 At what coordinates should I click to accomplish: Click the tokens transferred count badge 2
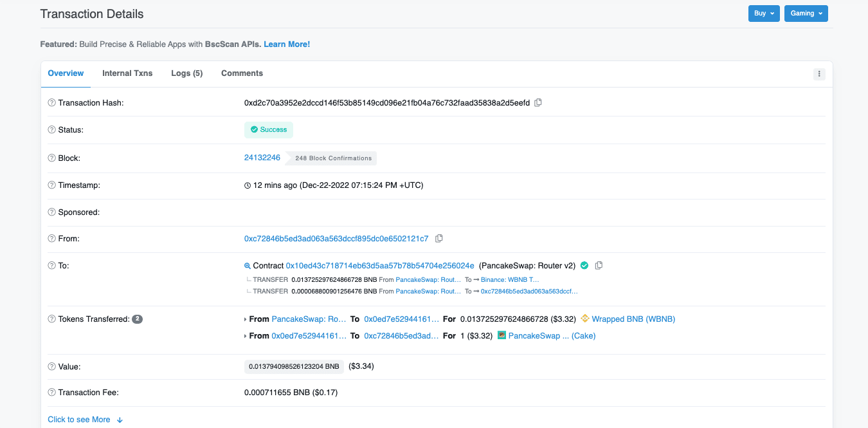coord(137,319)
